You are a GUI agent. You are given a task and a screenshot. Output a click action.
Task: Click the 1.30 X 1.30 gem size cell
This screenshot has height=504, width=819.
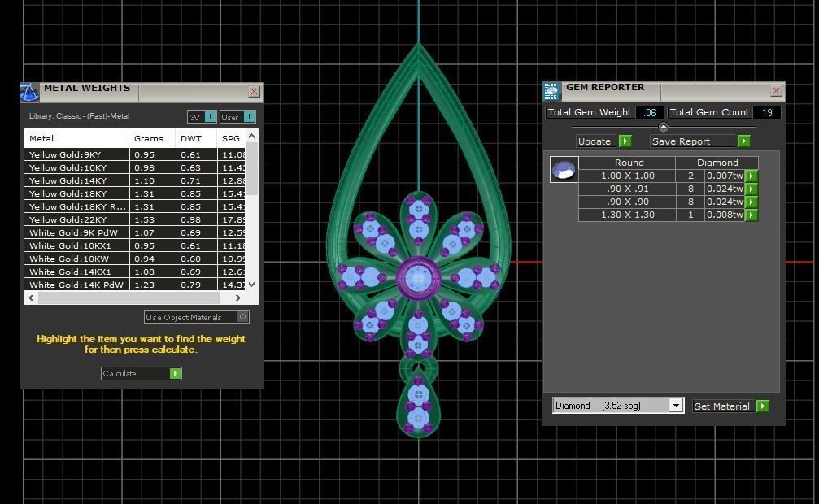tap(627, 215)
